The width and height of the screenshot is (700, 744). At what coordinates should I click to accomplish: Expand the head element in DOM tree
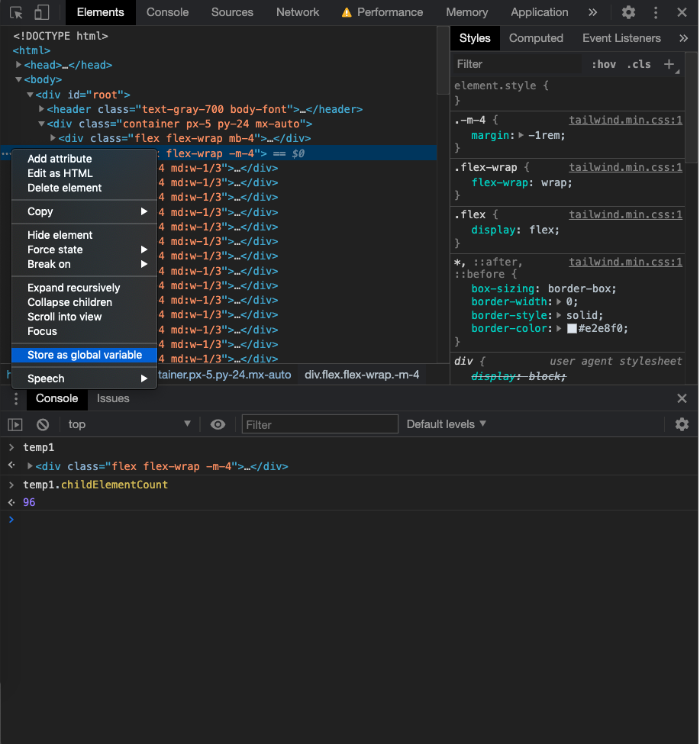tap(19, 65)
